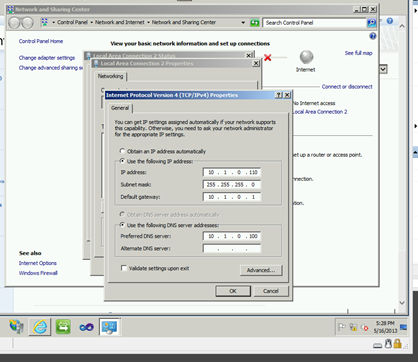Screen dimensions: 418x362
Task: Click the Subnet mask input field
Action: pyautogui.click(x=232, y=185)
